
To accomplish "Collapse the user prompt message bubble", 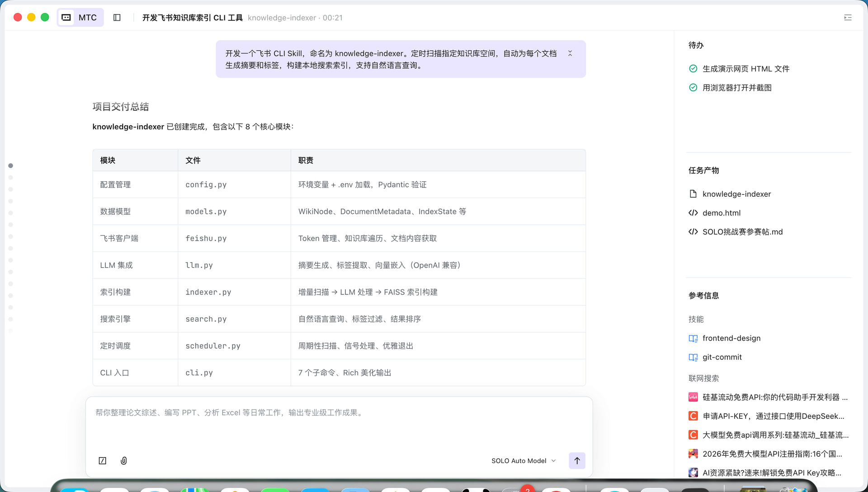I will (x=570, y=53).
